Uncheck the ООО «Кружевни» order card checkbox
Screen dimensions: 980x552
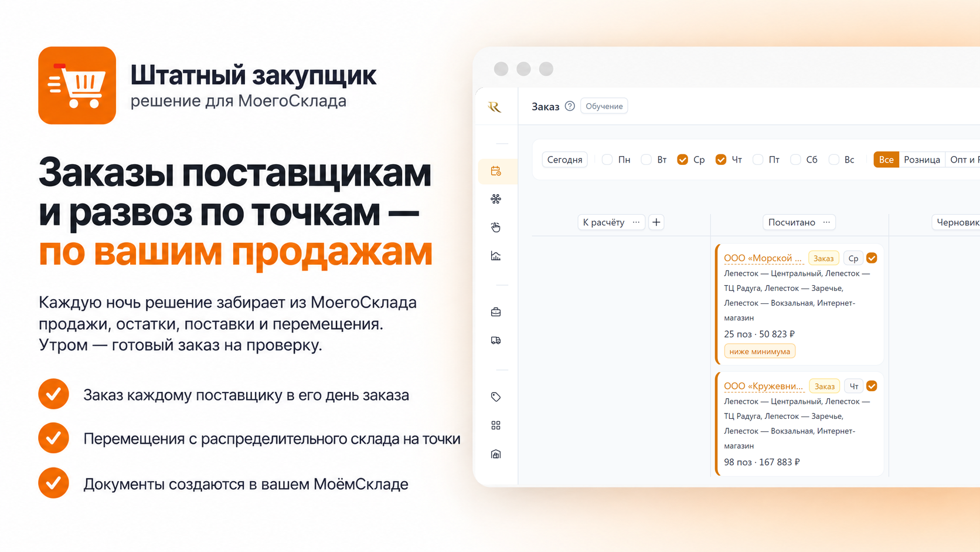click(x=872, y=386)
